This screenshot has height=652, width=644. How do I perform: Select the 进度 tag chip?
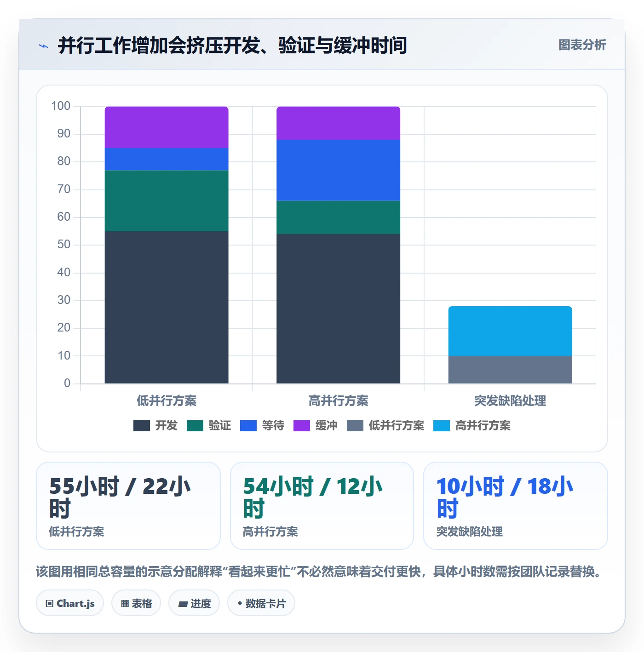point(194,603)
